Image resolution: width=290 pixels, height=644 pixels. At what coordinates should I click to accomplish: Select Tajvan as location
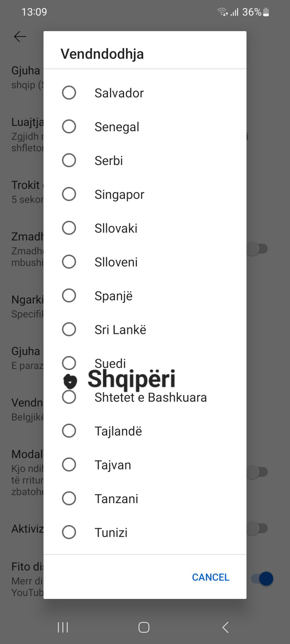pyautogui.click(x=69, y=465)
